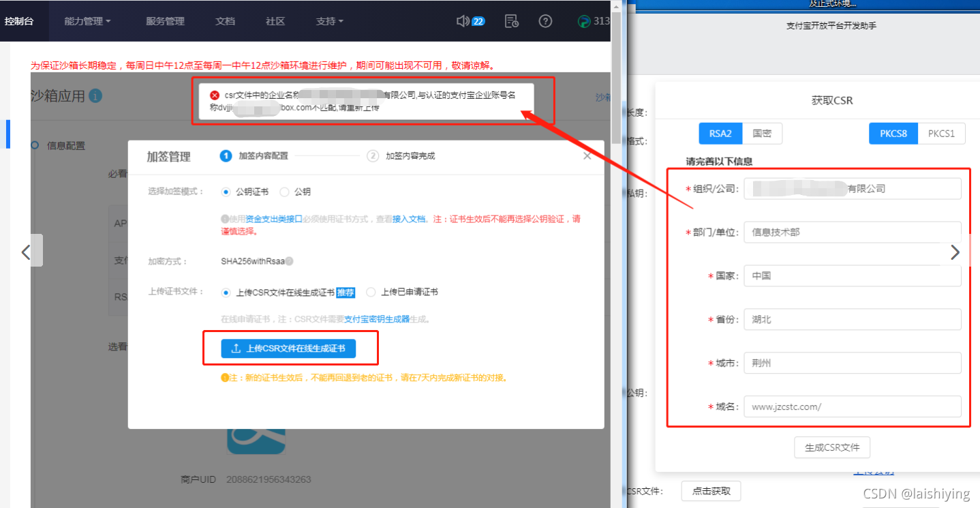Screen dimensions: 980x508
Task: Click the 推荐 badge label
Action: click(346, 293)
